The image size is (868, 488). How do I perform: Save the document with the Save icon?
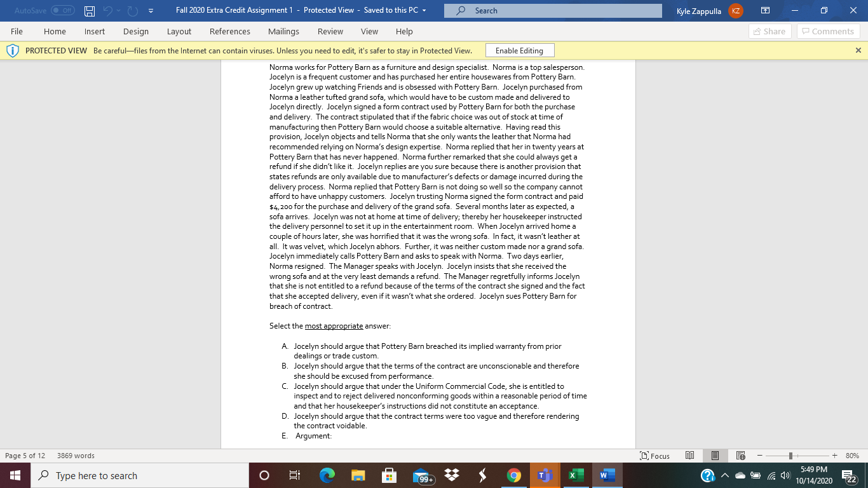[90, 10]
